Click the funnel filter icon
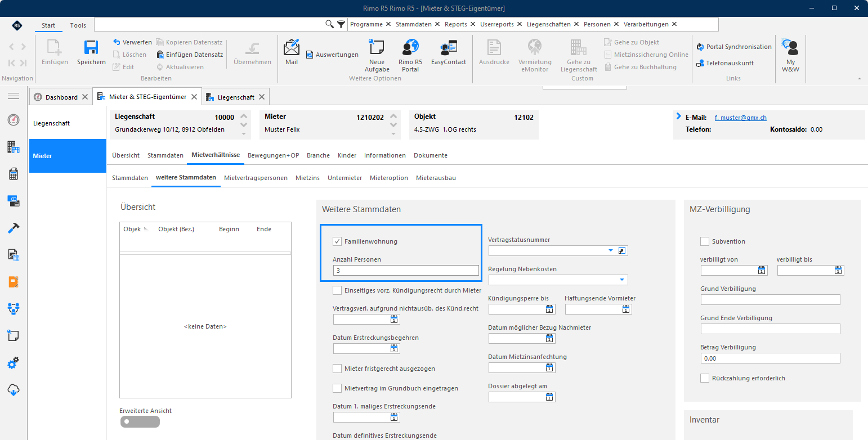Screen dimensions: 868x440 point(341,24)
